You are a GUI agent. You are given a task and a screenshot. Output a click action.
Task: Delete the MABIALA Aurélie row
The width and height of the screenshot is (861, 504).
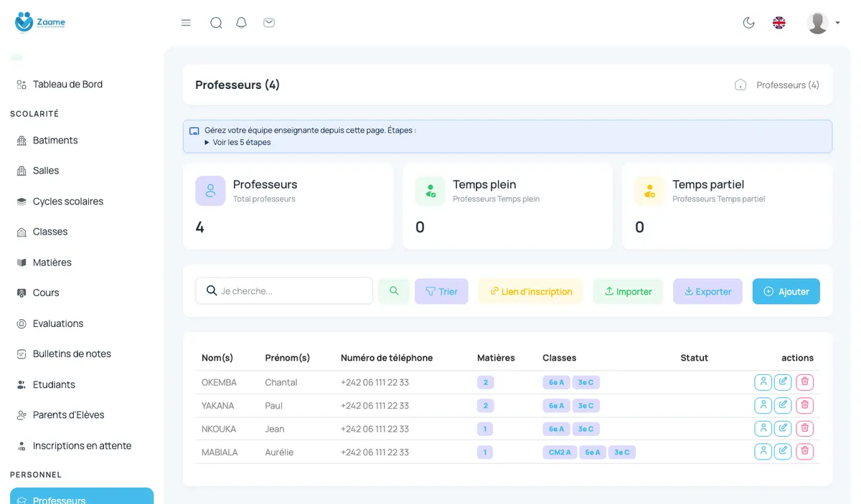click(x=805, y=452)
